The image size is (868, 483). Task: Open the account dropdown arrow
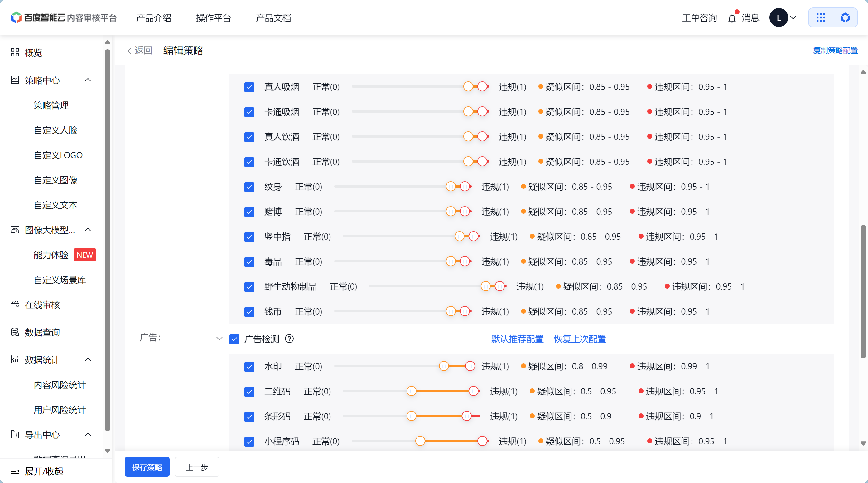(793, 18)
